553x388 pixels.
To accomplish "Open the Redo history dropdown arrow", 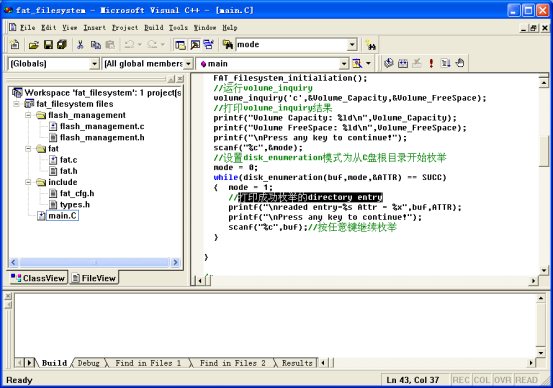I will 163,44.
